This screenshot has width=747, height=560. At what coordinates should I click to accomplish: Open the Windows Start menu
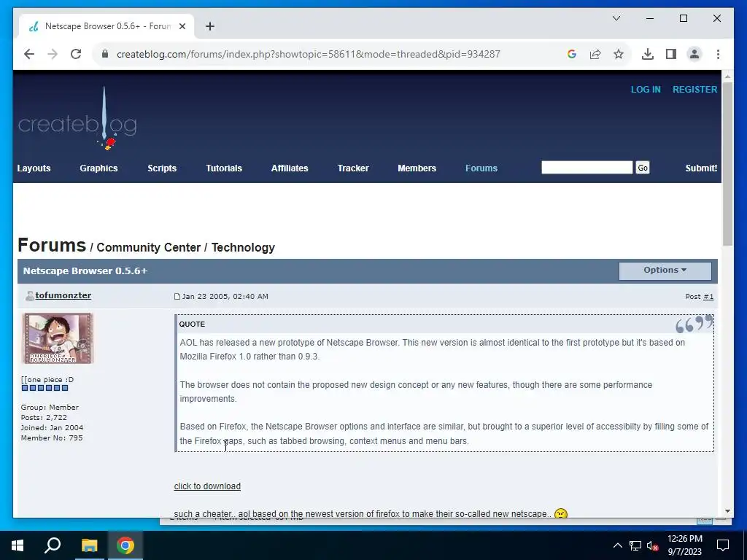coord(18,545)
